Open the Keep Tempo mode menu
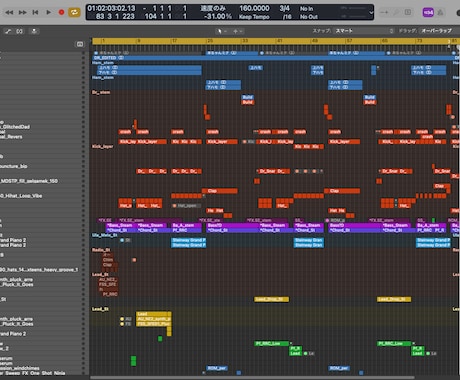Image resolution: width=460 pixels, height=380 pixels. pyautogui.click(x=254, y=17)
